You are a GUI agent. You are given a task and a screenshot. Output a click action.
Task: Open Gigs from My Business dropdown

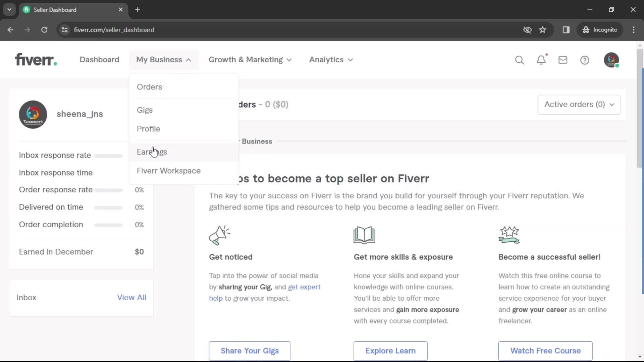tap(145, 110)
